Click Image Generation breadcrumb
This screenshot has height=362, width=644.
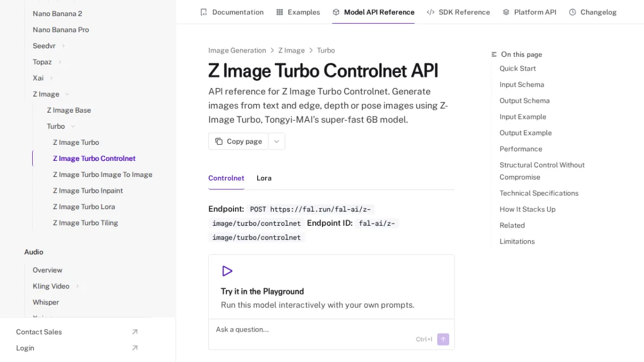[237, 50]
